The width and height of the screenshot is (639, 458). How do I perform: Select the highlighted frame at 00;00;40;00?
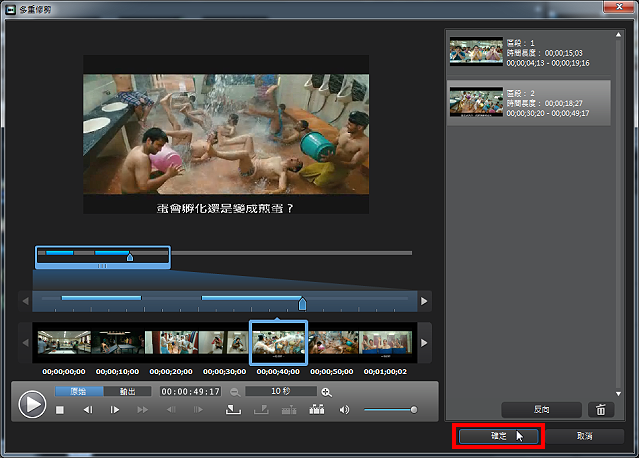pos(278,343)
